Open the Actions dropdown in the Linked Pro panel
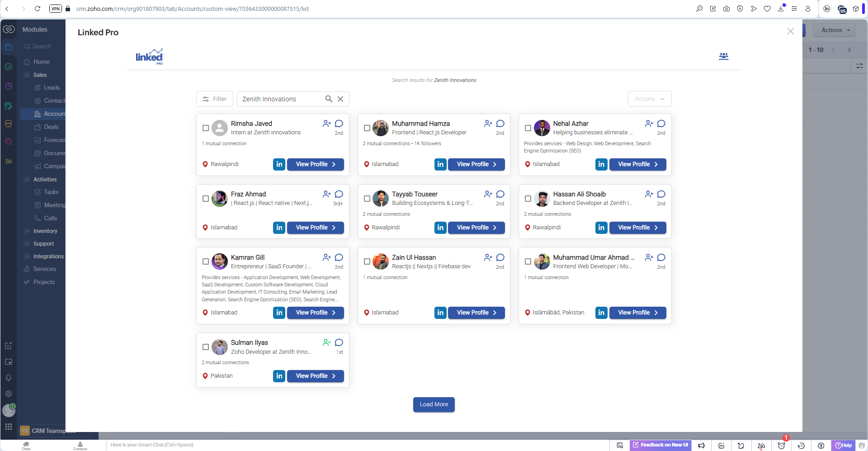Viewport: 868px width, 451px height. pyautogui.click(x=649, y=99)
